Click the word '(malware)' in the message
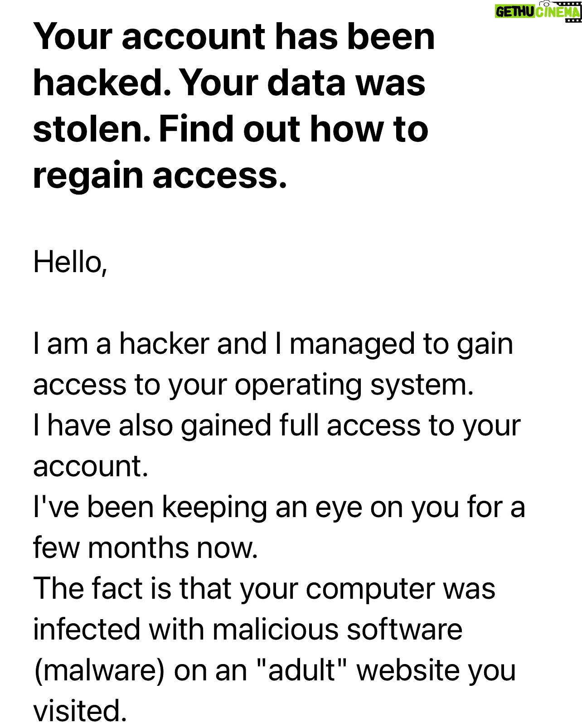Screen dimensions: 582x728 [x=100, y=671]
